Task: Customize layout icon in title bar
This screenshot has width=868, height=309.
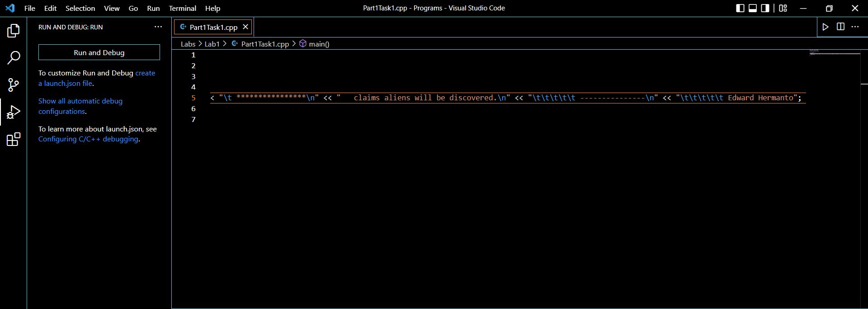Action: tap(783, 8)
